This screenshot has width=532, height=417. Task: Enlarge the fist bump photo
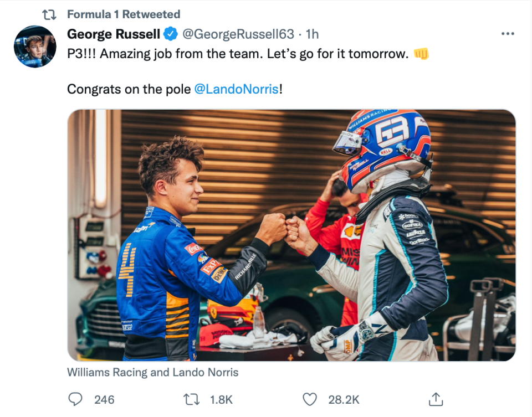coord(291,235)
